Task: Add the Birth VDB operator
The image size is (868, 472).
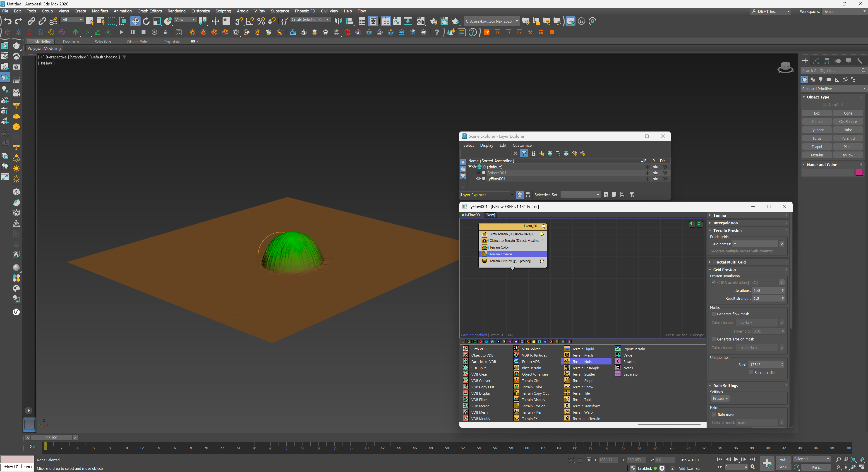Action: 478,349
